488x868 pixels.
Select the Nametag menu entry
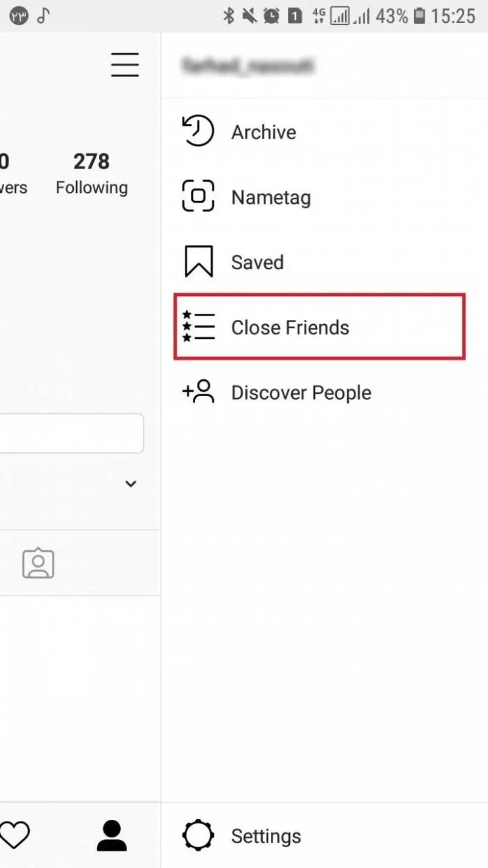(x=325, y=197)
